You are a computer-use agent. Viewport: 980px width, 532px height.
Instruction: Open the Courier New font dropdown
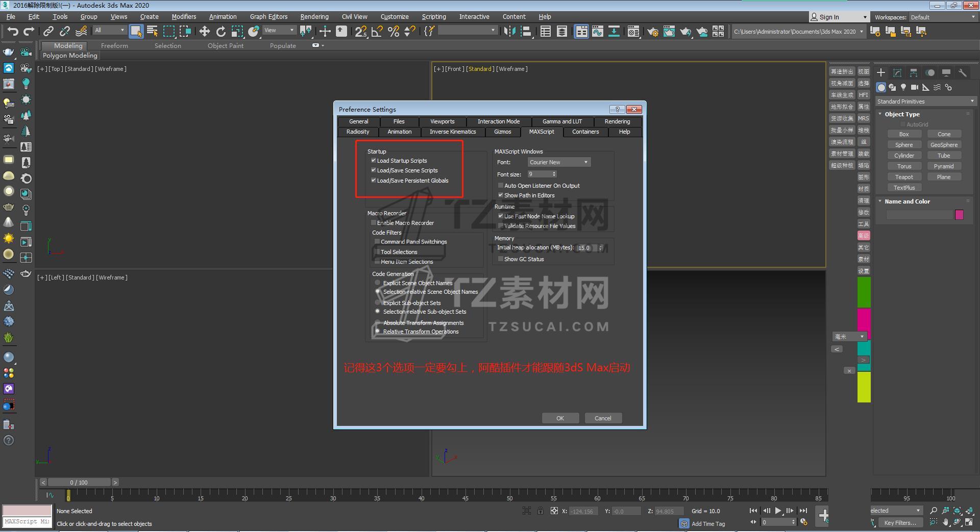coord(559,162)
